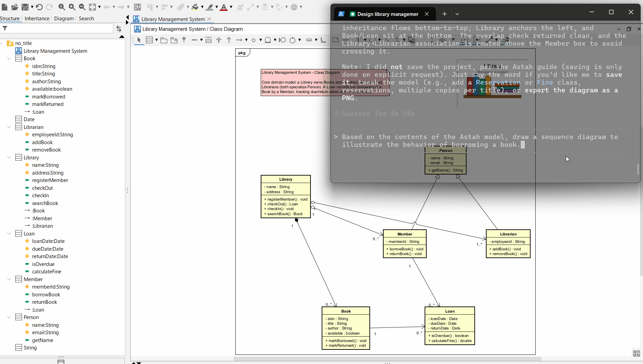Open the Save options dropdown arrow
This screenshot has width=643, height=364.
(x=32, y=7)
